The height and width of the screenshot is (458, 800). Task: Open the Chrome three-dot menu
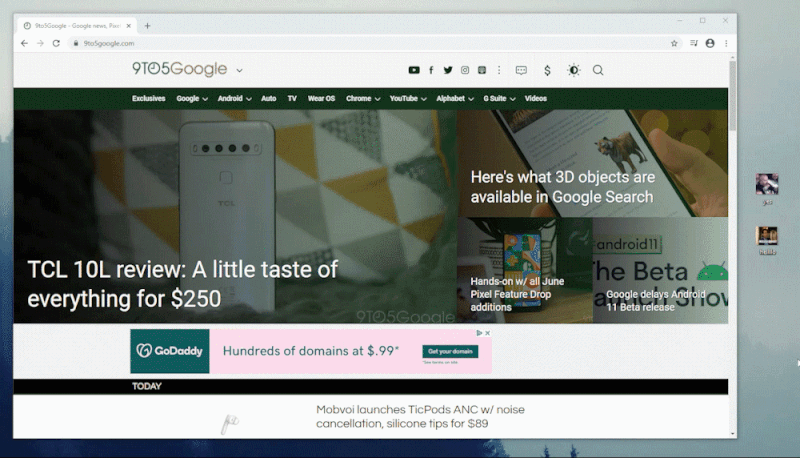tap(726, 43)
